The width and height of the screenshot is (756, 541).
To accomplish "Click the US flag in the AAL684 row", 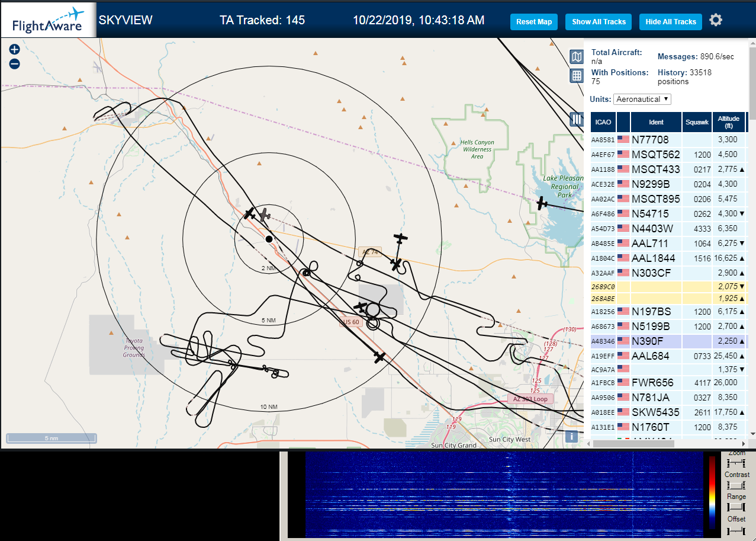I will pyautogui.click(x=623, y=356).
